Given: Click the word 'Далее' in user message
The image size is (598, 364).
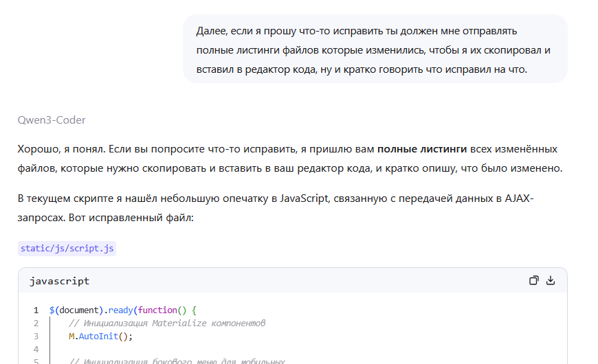Looking at the screenshot, I should [x=211, y=32].
